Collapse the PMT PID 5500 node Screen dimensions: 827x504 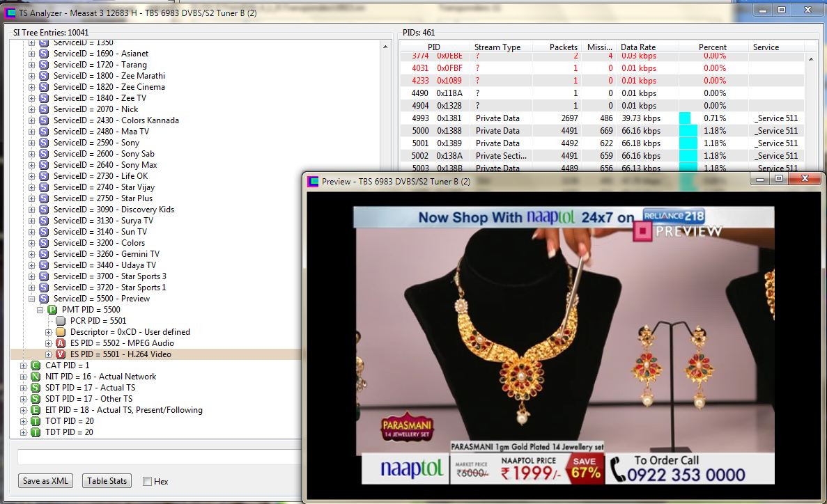40,310
